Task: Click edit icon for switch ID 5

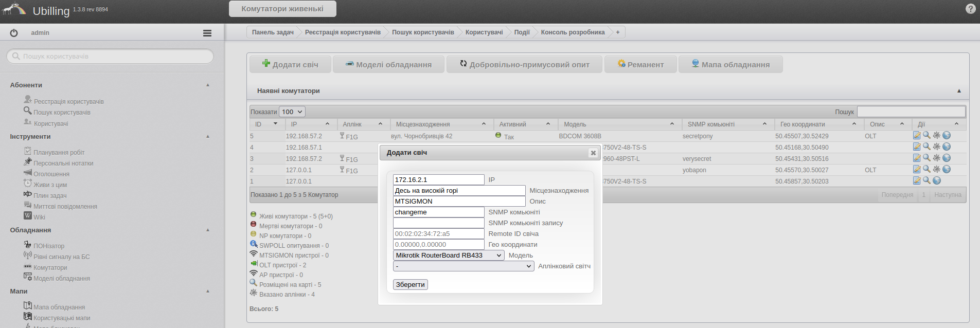Action: click(x=917, y=136)
